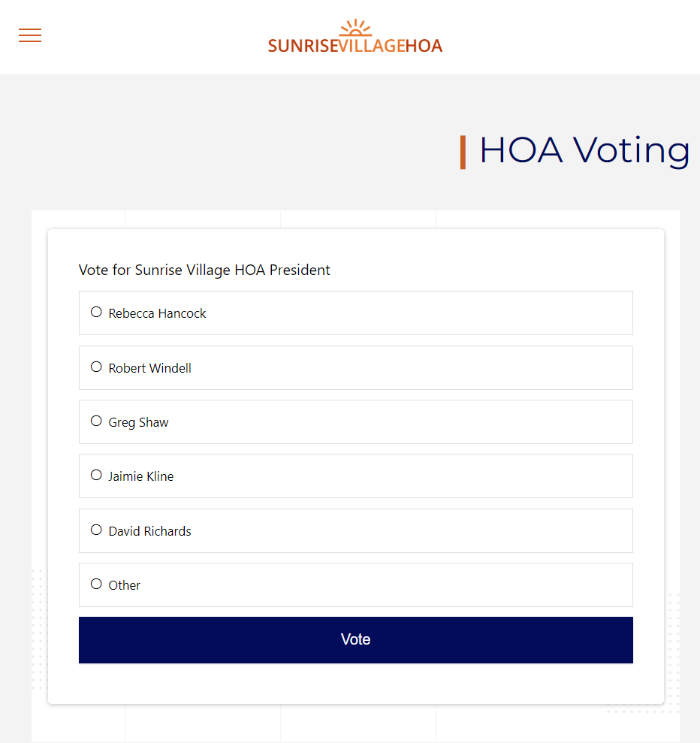The height and width of the screenshot is (743, 700).
Task: Open the hamburger navigation menu
Action: pos(29,35)
